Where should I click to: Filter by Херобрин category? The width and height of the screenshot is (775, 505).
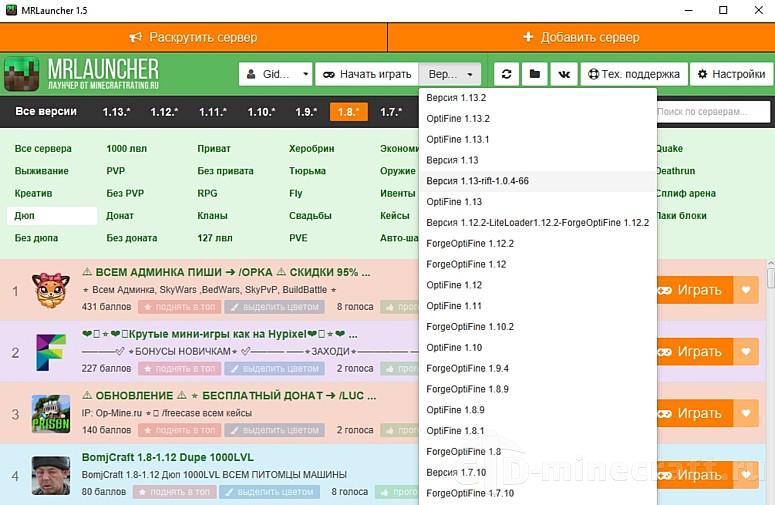tap(312, 149)
